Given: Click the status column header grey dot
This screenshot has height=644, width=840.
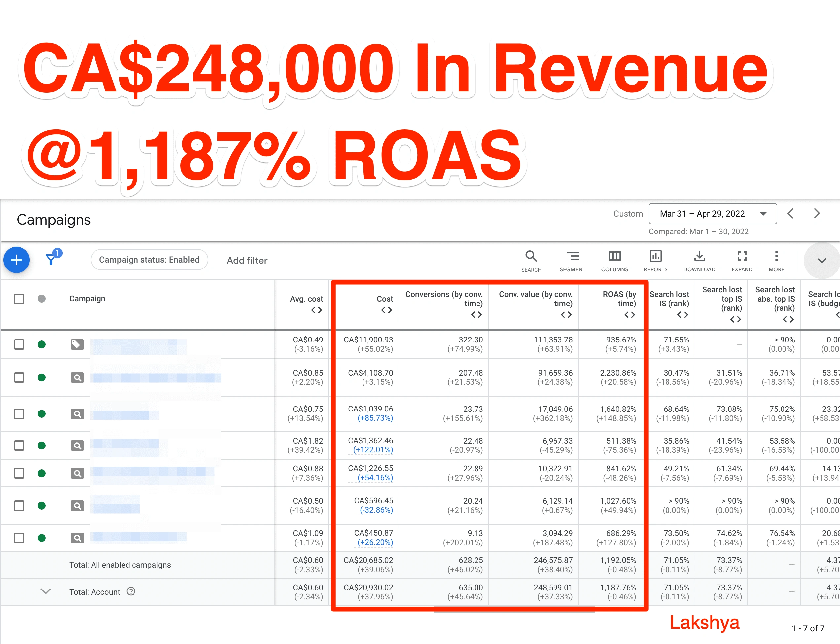Looking at the screenshot, I should 42,299.
